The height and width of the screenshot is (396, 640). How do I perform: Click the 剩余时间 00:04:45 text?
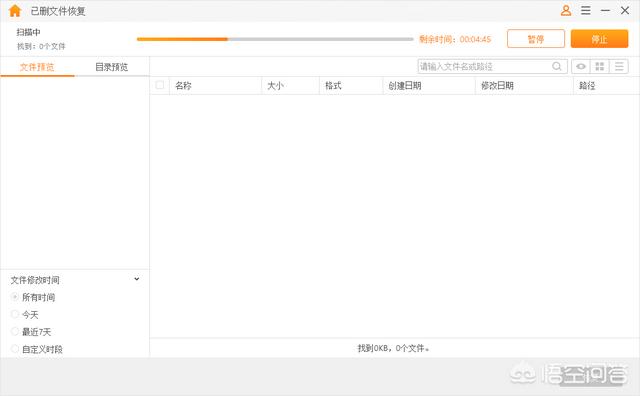tap(455, 39)
